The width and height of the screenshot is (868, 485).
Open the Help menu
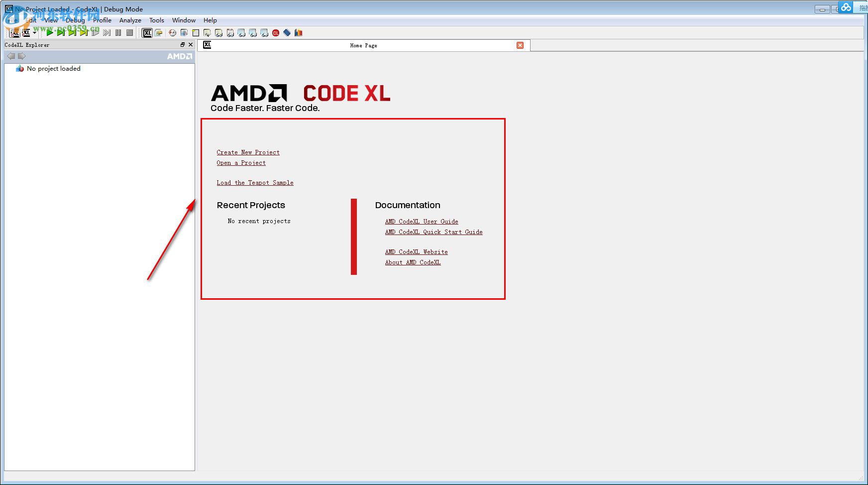point(210,20)
